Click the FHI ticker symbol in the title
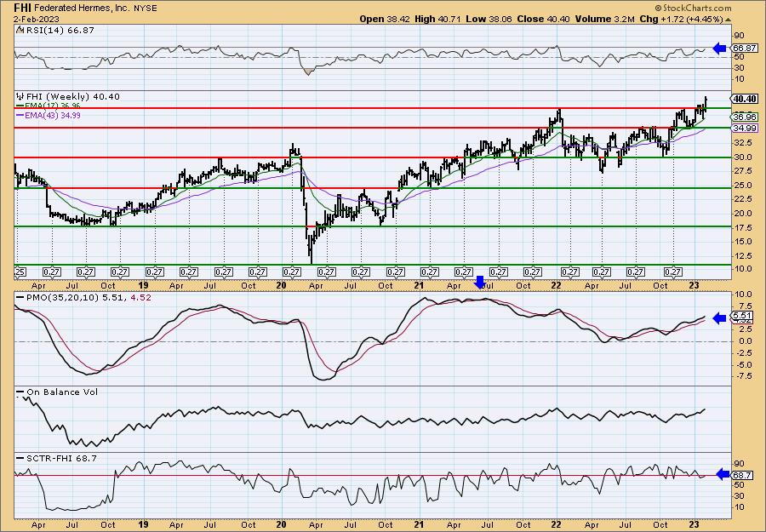Screen dimensions: 766x532 pyautogui.click(x=23, y=8)
